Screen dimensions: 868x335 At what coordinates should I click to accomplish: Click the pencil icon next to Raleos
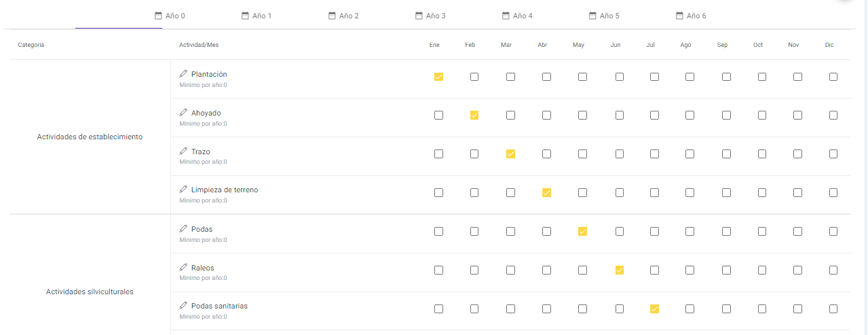coord(183,268)
